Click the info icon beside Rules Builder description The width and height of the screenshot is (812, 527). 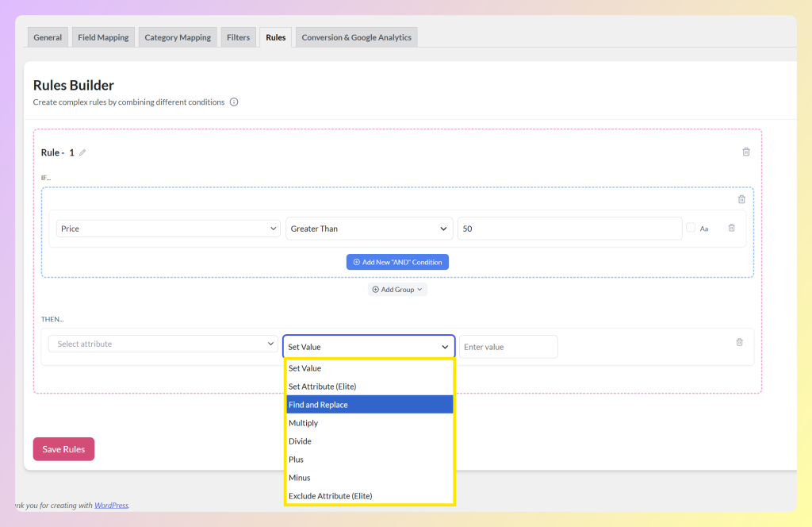pyautogui.click(x=234, y=102)
